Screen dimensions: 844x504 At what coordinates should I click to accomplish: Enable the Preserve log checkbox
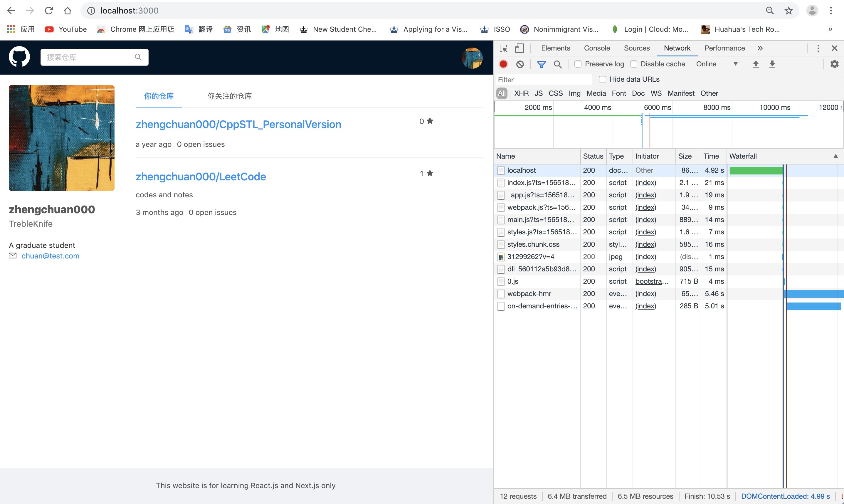578,64
